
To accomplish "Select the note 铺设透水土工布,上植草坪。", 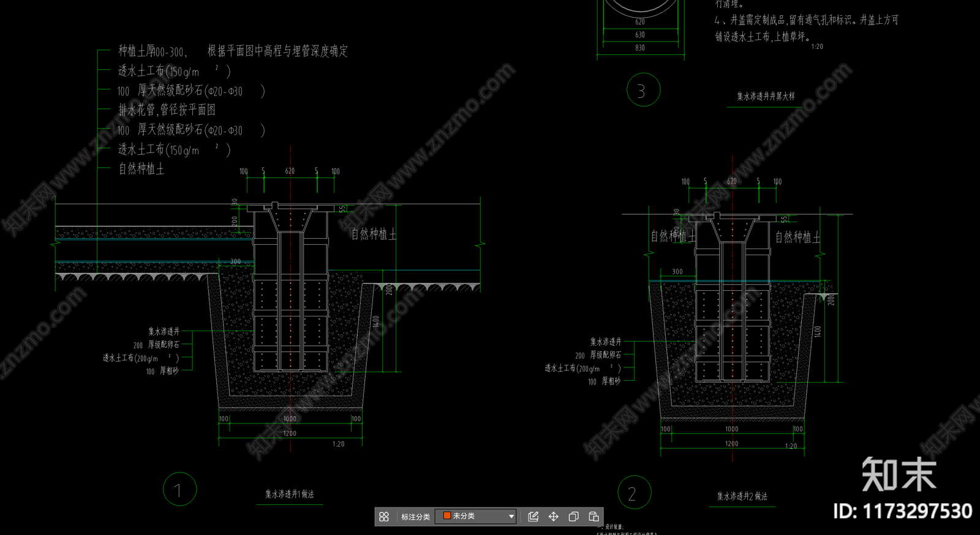I will tap(763, 37).
